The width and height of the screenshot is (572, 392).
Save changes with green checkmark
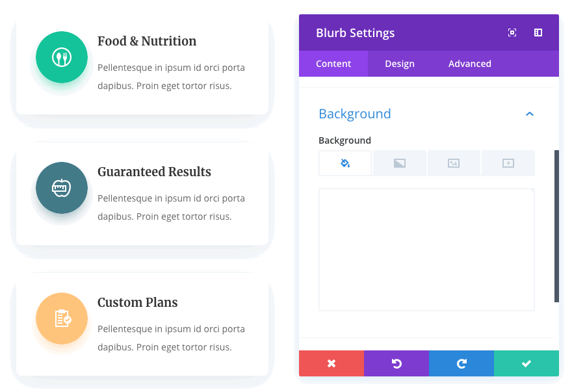(x=526, y=363)
